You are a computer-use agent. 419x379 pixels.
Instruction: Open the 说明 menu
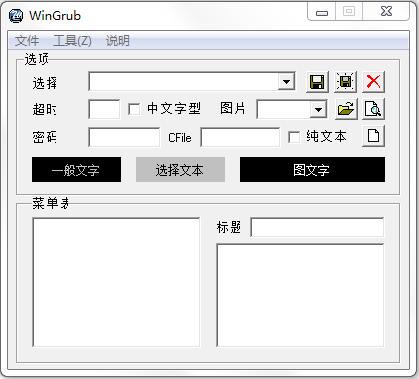[x=117, y=41]
